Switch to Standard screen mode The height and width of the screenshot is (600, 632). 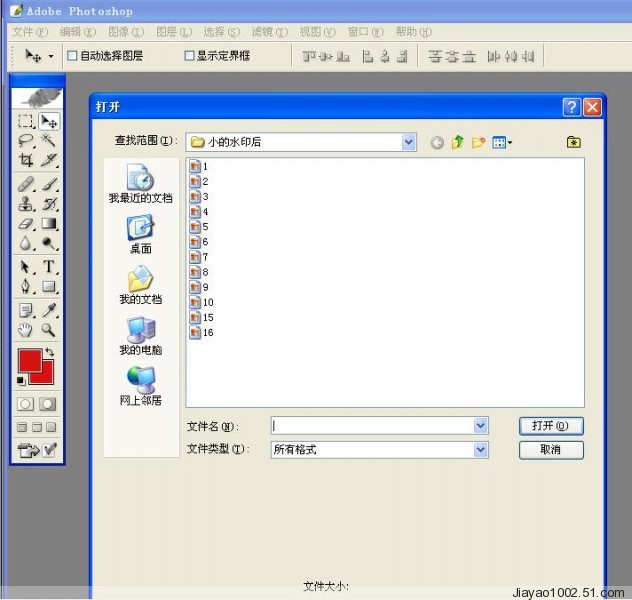pos(22,427)
